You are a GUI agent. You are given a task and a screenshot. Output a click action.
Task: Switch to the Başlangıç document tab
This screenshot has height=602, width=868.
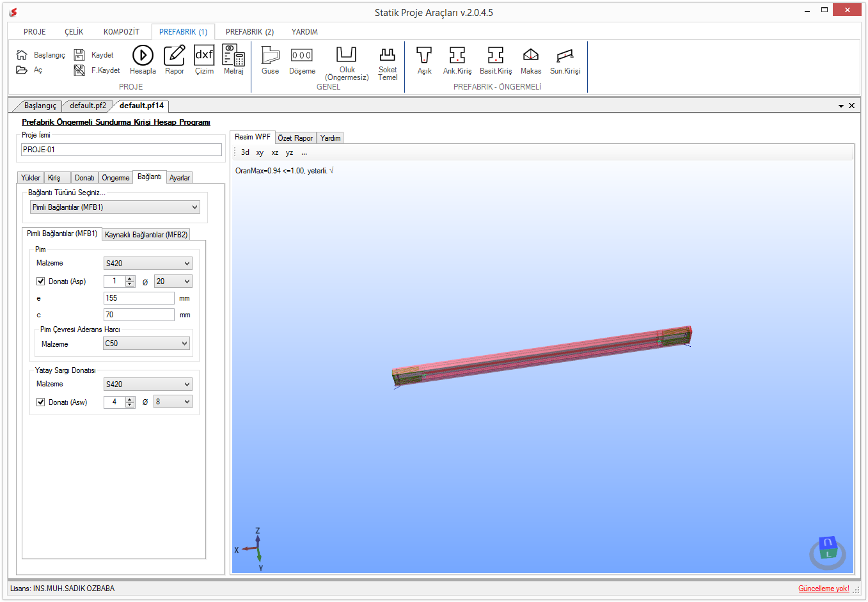click(x=40, y=106)
